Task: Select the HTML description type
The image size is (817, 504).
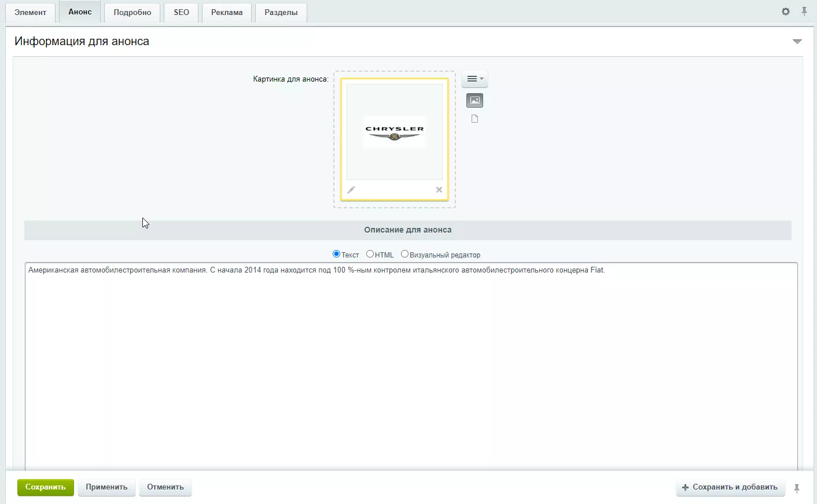Action: pyautogui.click(x=370, y=254)
